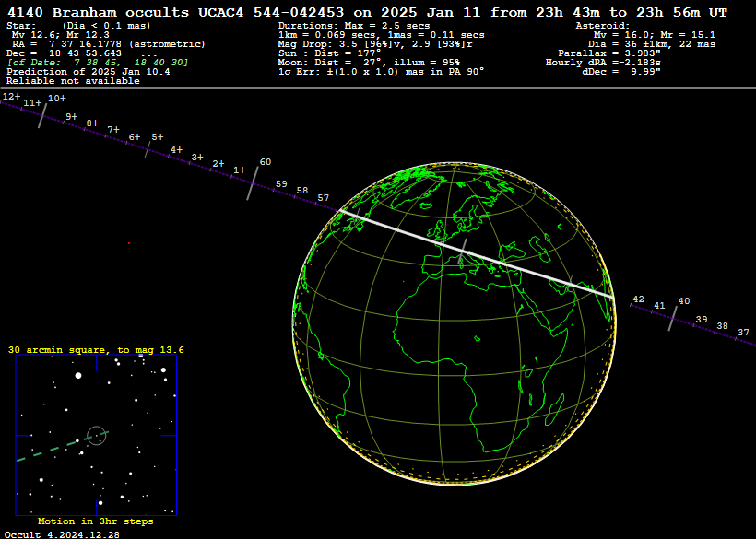Select the '1+' minute marker

pos(239,170)
